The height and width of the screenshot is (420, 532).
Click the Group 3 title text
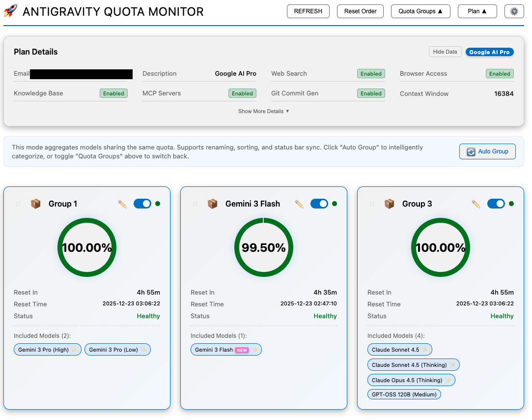coord(417,204)
